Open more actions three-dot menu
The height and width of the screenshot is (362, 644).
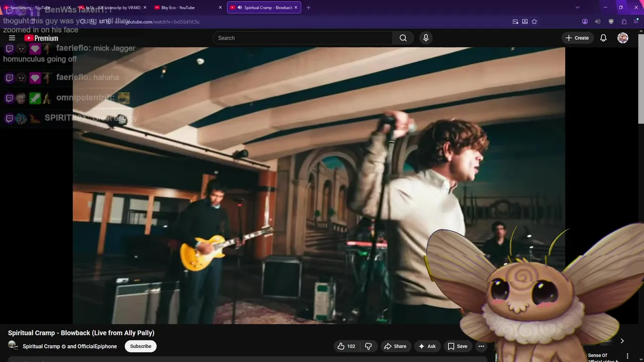[x=481, y=346]
